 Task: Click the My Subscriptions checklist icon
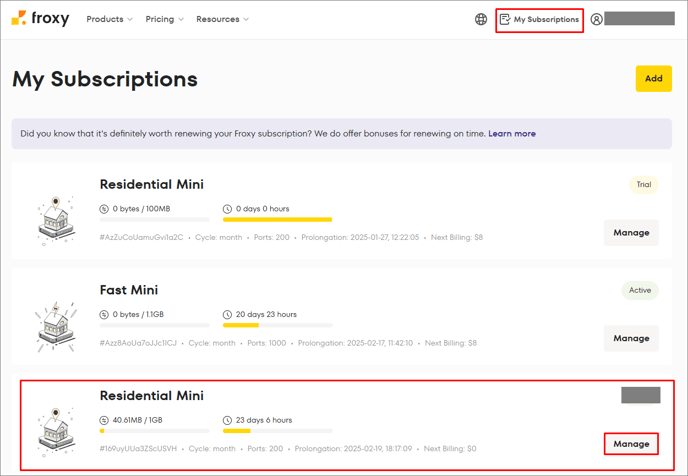click(505, 19)
